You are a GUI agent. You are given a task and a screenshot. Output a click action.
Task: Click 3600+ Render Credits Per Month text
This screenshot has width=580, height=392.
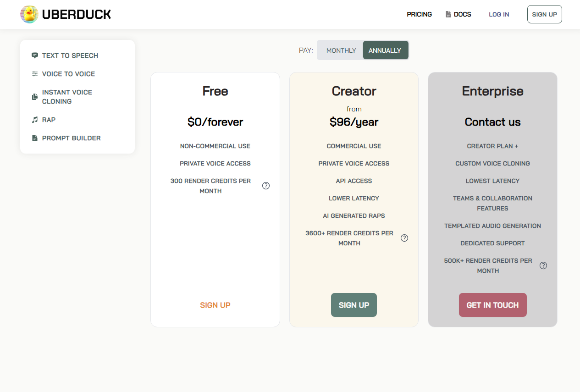point(349,238)
